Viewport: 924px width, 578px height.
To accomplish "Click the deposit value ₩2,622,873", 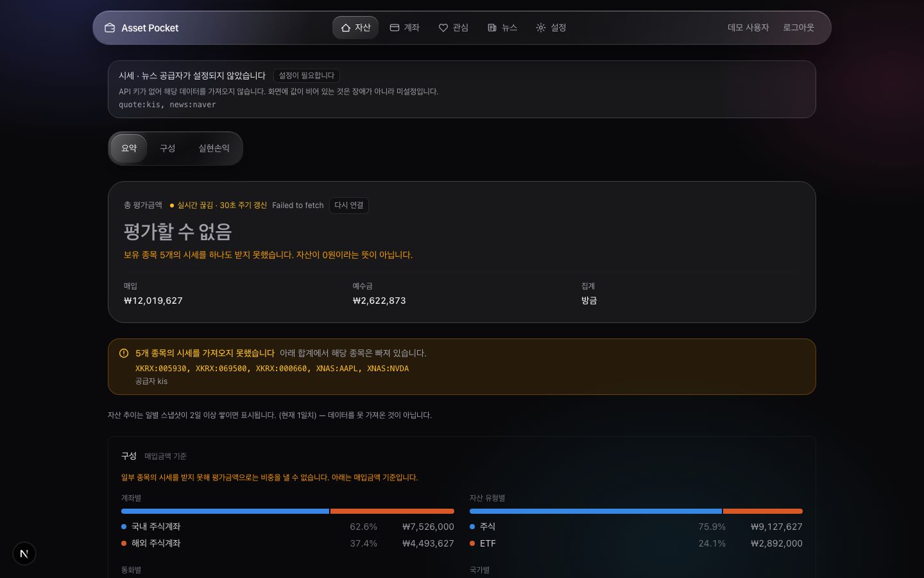I will pos(379,301).
